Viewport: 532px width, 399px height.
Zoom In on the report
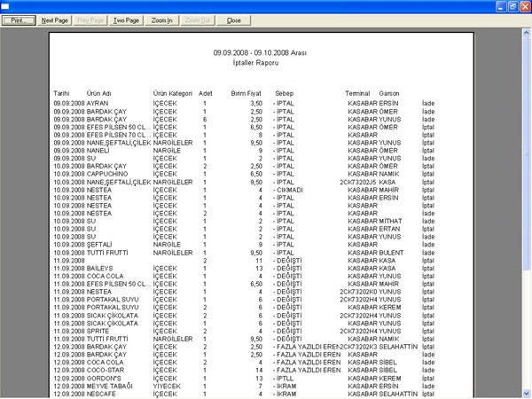tap(162, 20)
